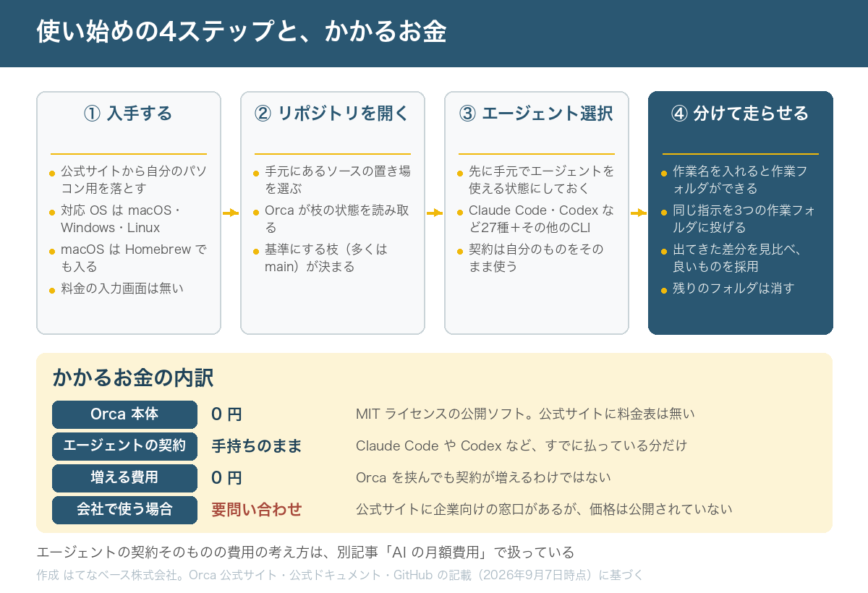Screen dimensions: 868x593
Task: Click the description "MIT ライセンスの公開ソフト"
Action: point(443,414)
